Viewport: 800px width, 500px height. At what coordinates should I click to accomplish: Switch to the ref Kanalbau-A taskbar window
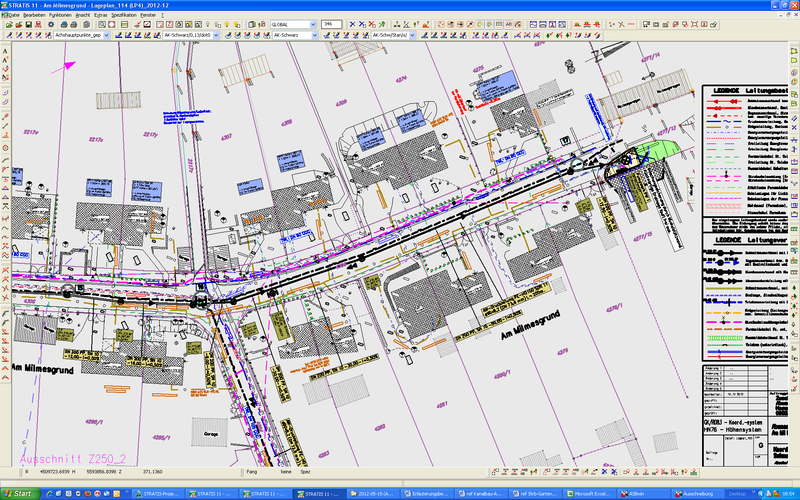(x=482, y=494)
